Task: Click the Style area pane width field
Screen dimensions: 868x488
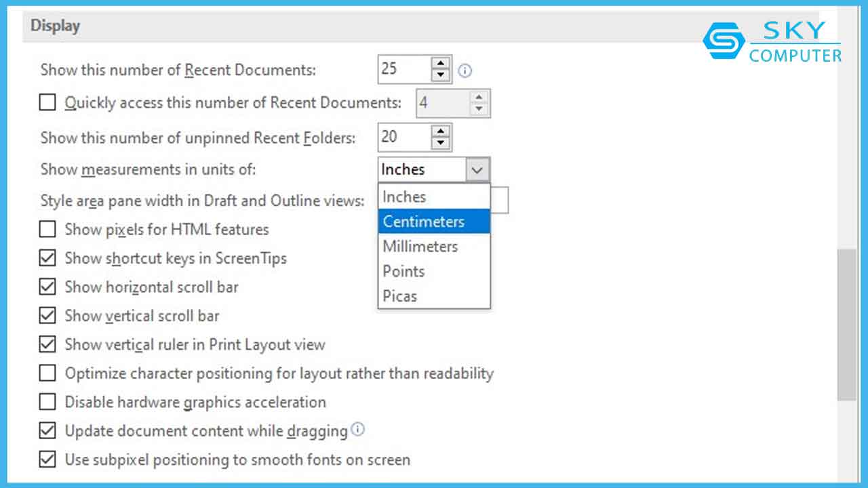Action: [499, 201]
